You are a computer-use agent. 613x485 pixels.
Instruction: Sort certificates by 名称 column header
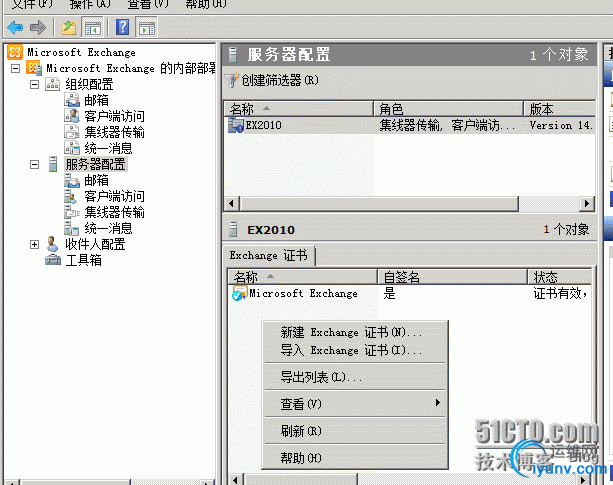[x=303, y=277]
